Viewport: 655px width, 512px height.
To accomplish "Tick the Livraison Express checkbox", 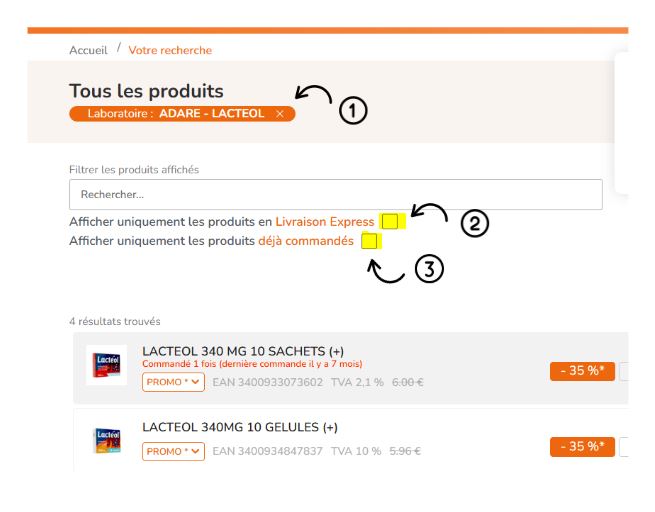I will click(390, 221).
